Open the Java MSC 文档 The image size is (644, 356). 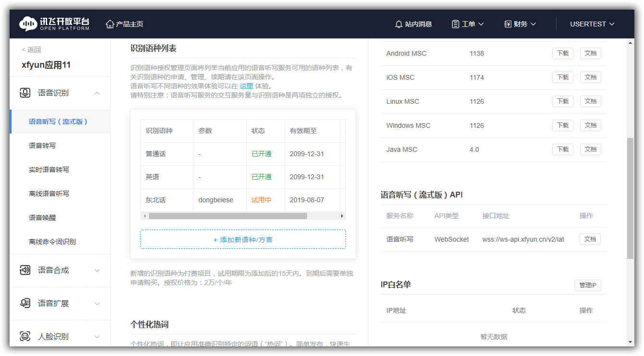click(591, 149)
